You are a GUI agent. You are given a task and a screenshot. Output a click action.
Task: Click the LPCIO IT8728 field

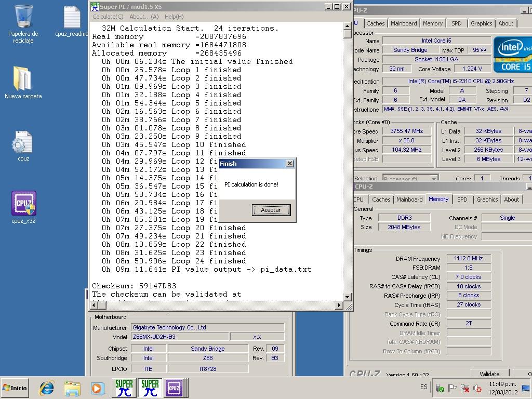coord(208,369)
